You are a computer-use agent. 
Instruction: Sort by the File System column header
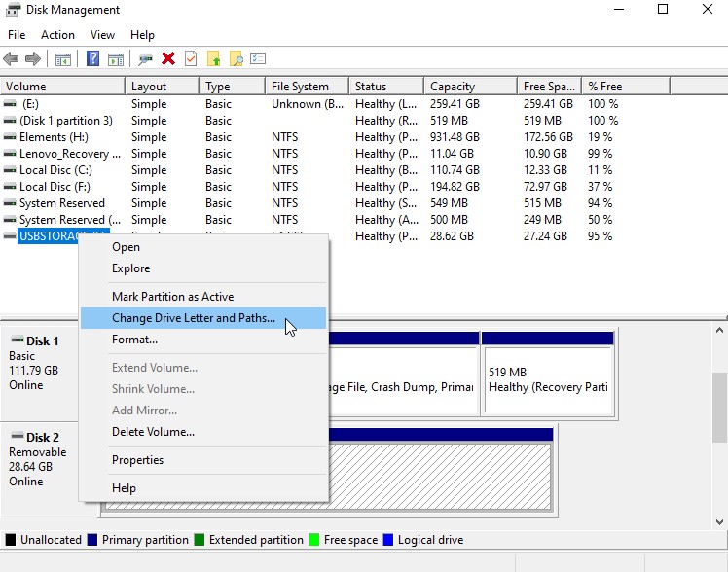coord(300,87)
